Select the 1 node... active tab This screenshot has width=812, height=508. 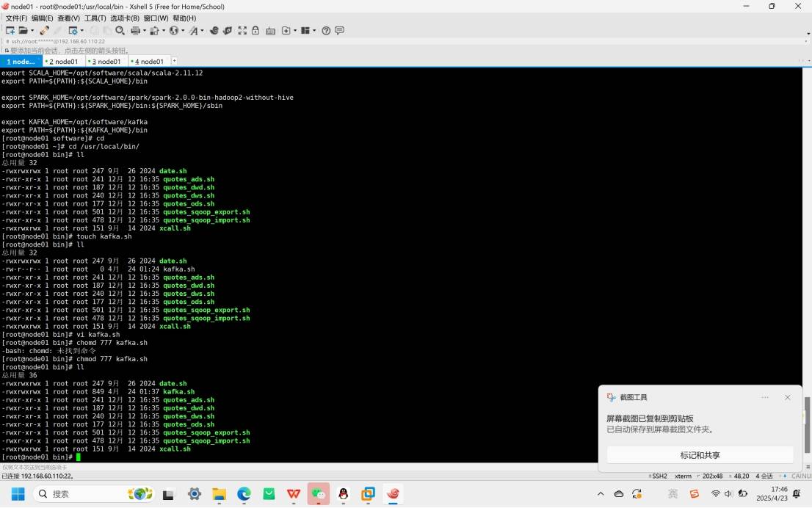click(21, 61)
